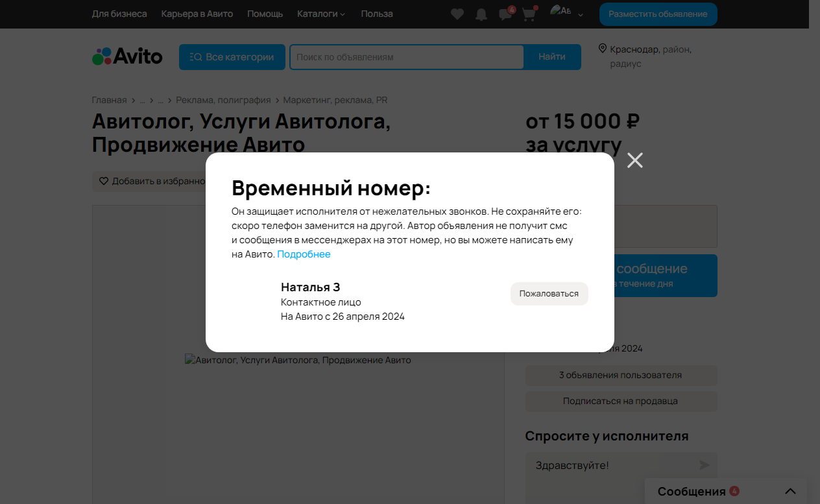Open messages chat bubble icon in top bar
The image size is (820, 504).
pos(505,14)
